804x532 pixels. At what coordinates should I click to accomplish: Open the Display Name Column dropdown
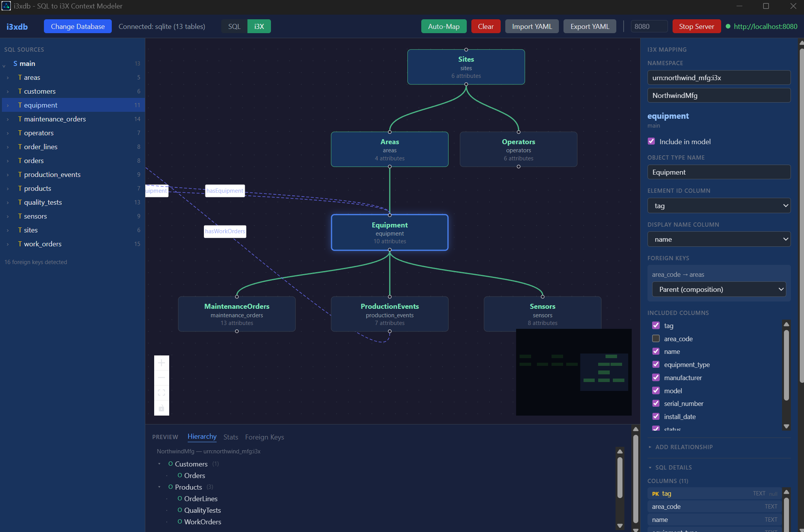[x=718, y=239]
